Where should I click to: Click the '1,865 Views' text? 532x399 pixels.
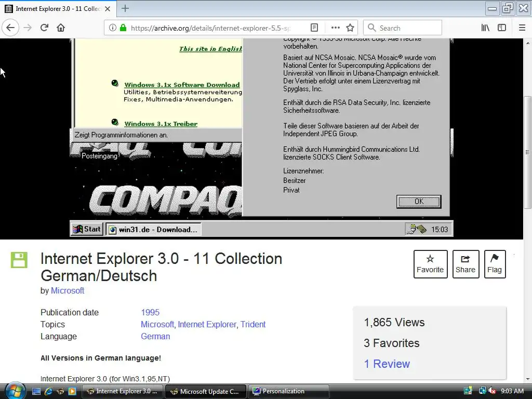tap(394, 322)
